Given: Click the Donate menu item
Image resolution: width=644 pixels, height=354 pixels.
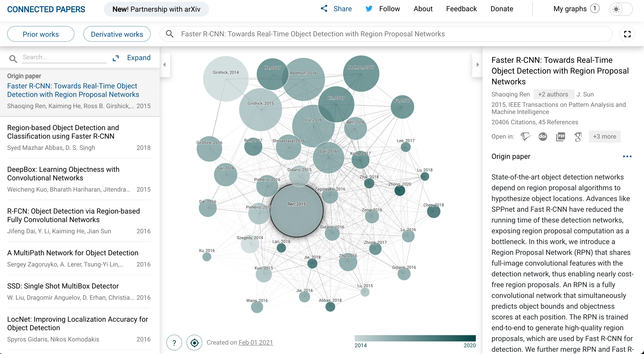Looking at the screenshot, I should pyautogui.click(x=502, y=9).
